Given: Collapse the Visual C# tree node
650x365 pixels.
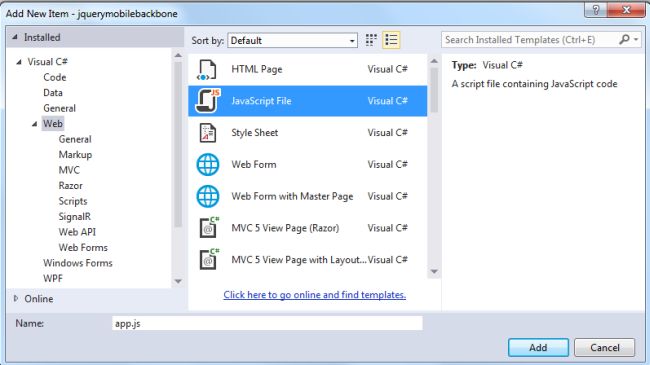Looking at the screenshot, I should (19, 62).
